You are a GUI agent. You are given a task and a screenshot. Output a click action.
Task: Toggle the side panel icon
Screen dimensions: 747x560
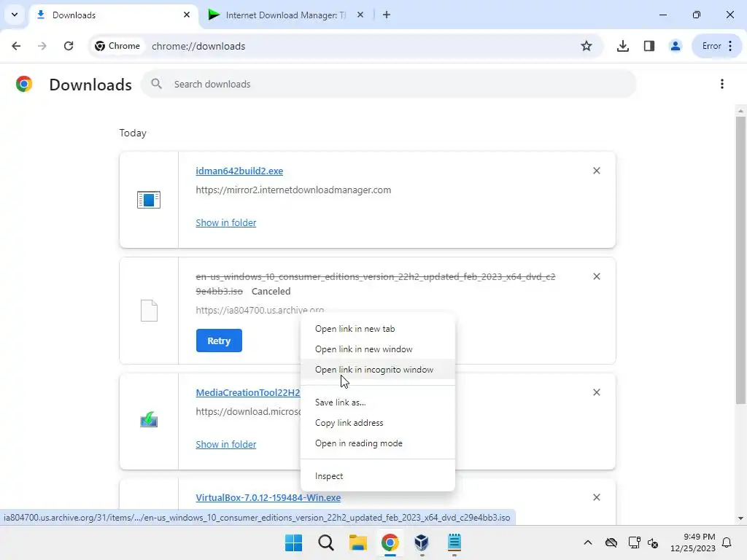point(649,46)
